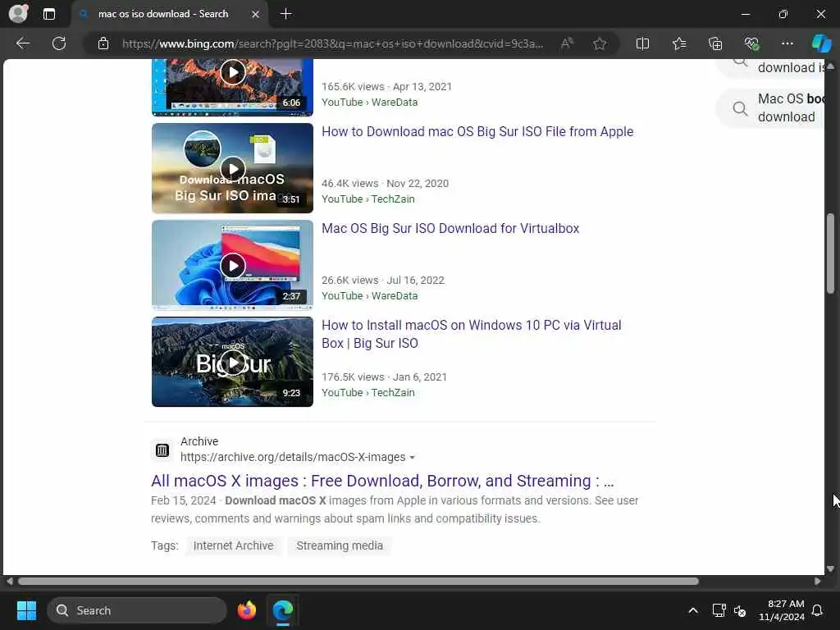Click 'YouTube › TechZain' under Nov 22, 2020 video
Image resolution: width=840 pixels, height=630 pixels.
click(x=368, y=199)
